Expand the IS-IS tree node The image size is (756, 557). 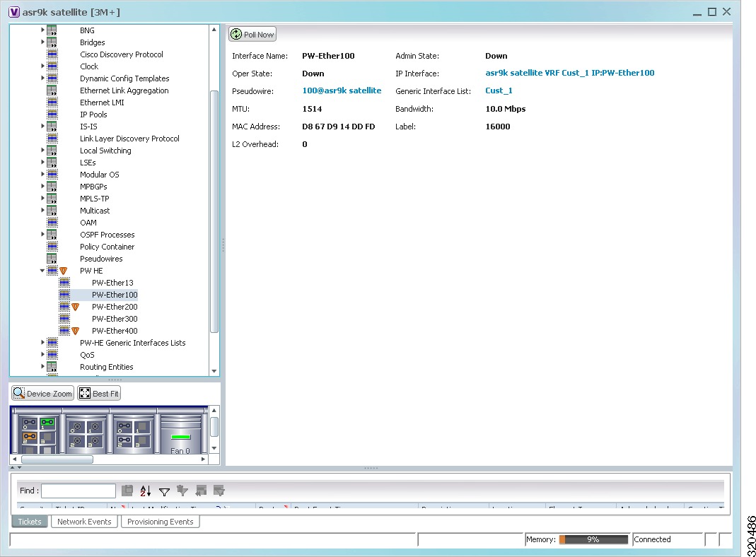coord(42,127)
